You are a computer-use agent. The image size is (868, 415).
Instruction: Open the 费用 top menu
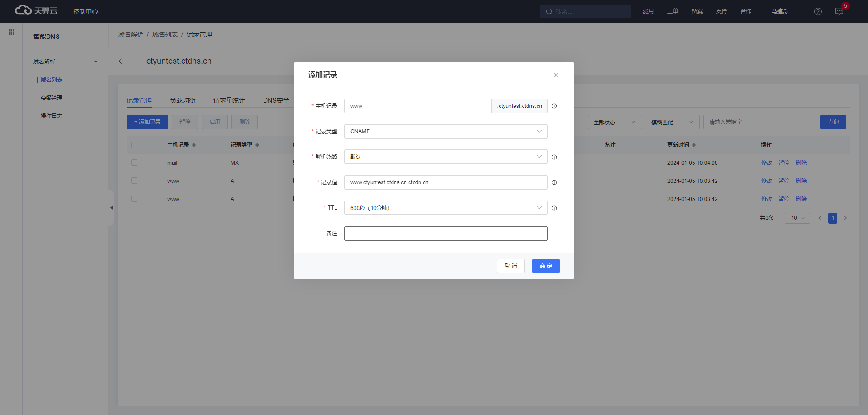click(x=648, y=11)
